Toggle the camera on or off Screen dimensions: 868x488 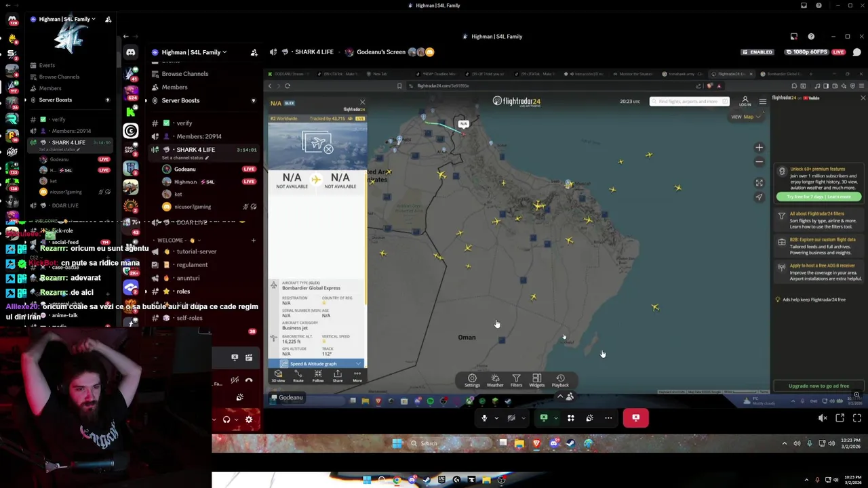[511, 418]
